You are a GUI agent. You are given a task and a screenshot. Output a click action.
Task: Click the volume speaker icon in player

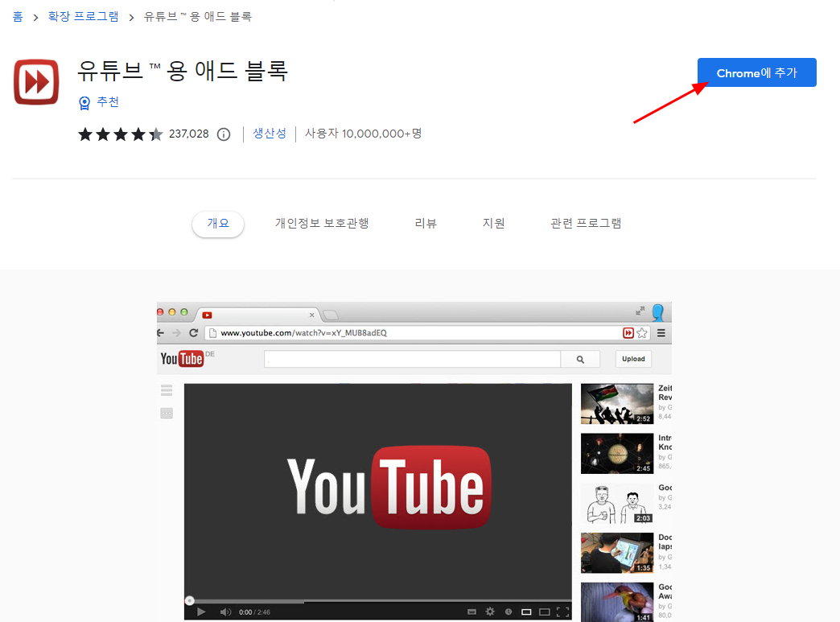point(225,612)
